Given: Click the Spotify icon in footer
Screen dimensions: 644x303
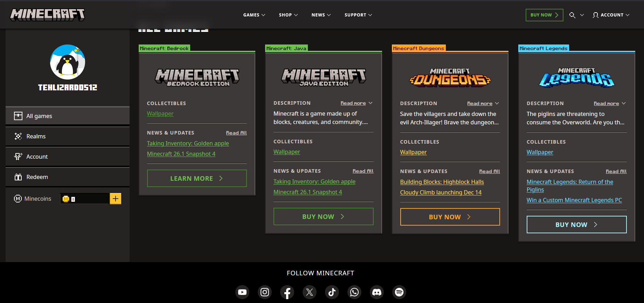Looking at the screenshot, I should click(x=399, y=292).
